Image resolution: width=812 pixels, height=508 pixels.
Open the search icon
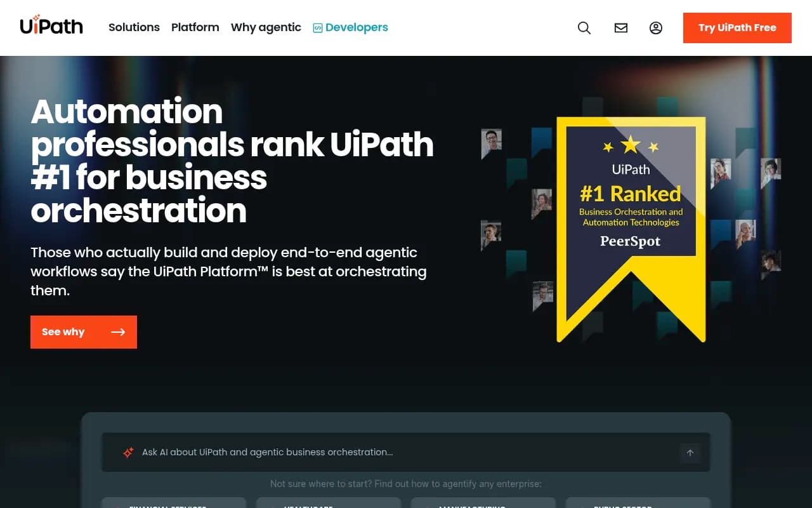pyautogui.click(x=584, y=28)
